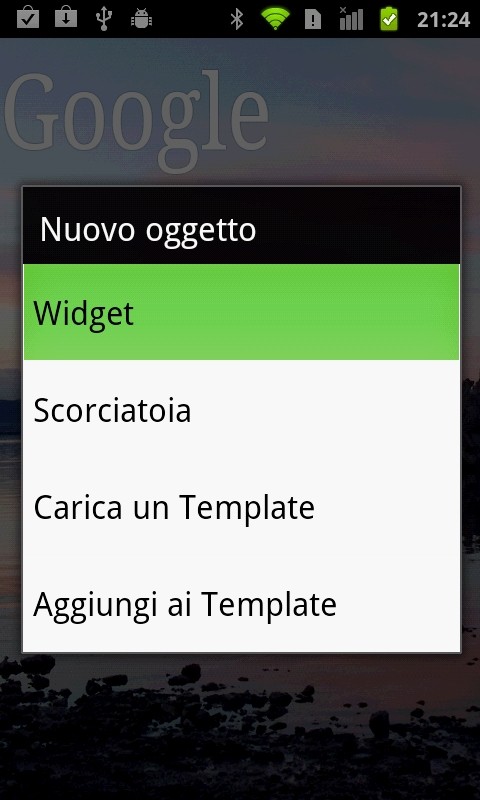Tap the black header bar of the dialog
Screen dimensions: 480x800
coord(241,226)
